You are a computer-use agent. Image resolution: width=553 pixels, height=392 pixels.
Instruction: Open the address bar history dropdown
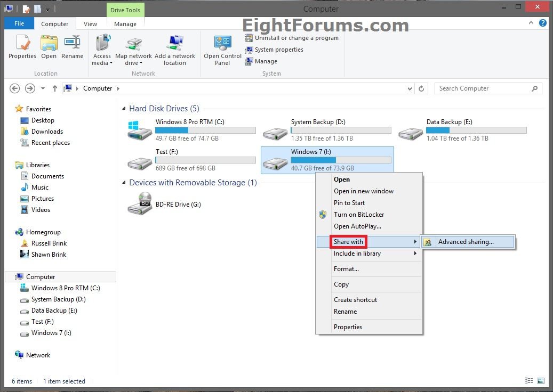pyautogui.click(x=410, y=89)
